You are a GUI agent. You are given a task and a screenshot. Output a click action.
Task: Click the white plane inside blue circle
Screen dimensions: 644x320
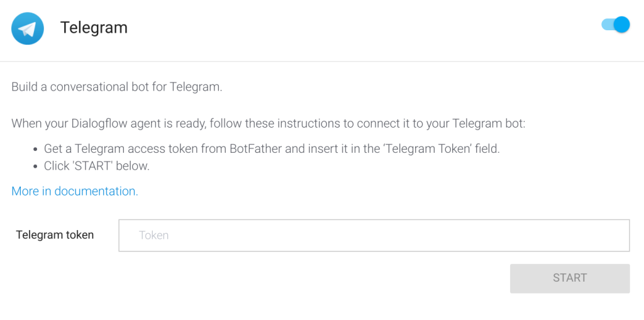[x=28, y=29]
